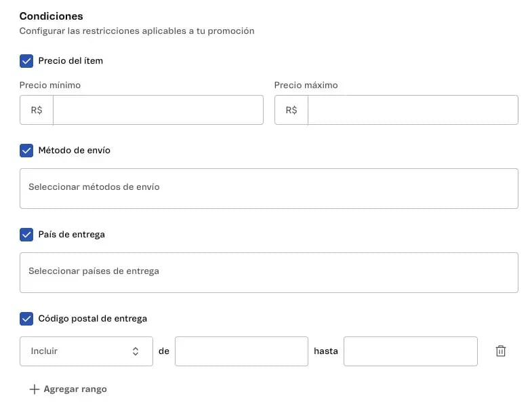
Task: Delete the postal code range with trash icon
Action: click(501, 351)
